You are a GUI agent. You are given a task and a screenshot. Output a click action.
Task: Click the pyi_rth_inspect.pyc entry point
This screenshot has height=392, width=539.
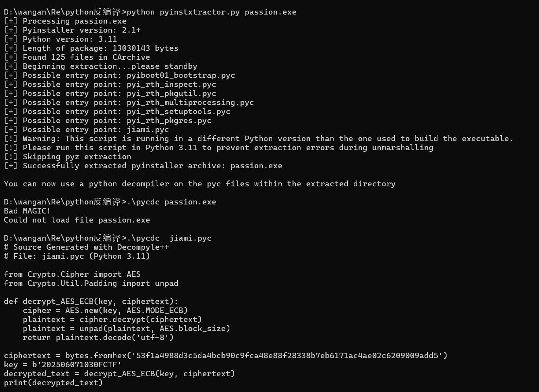click(x=171, y=84)
